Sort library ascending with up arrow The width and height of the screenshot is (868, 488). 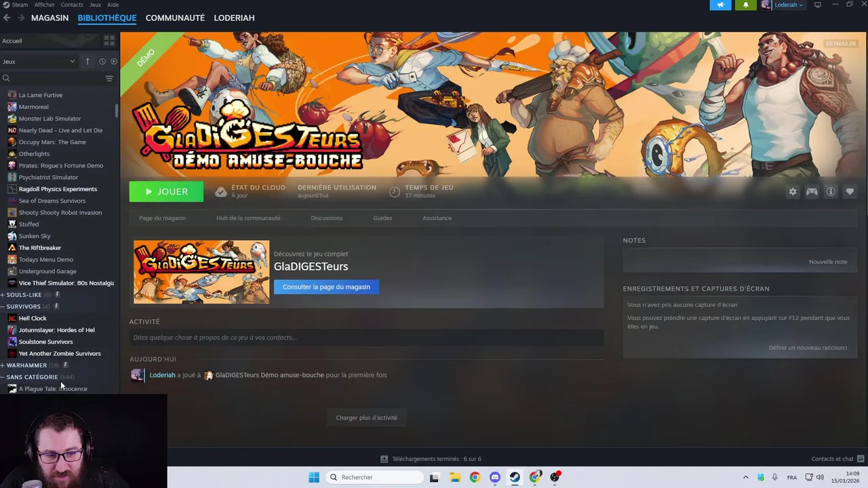87,61
